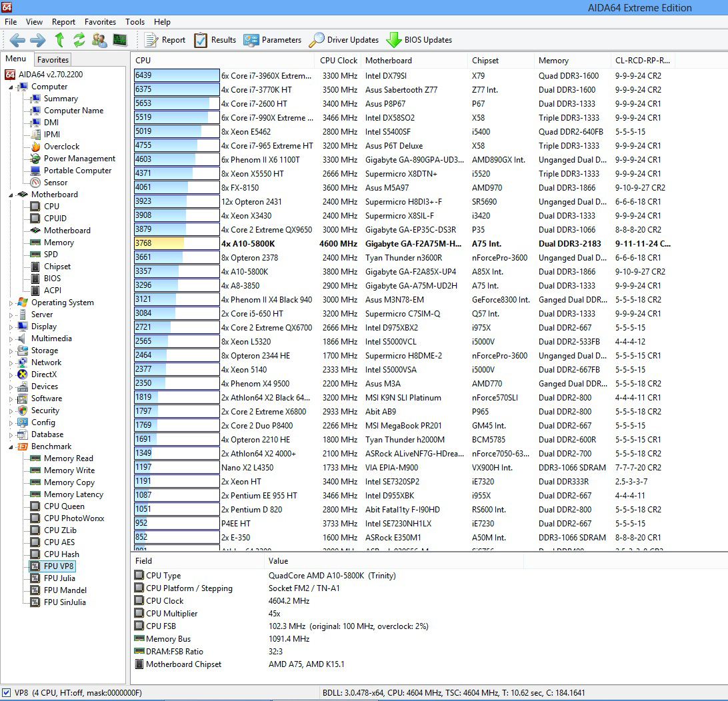Click BIOS Updates in toolbar
Screen dimensions: 728x701
coord(419,40)
